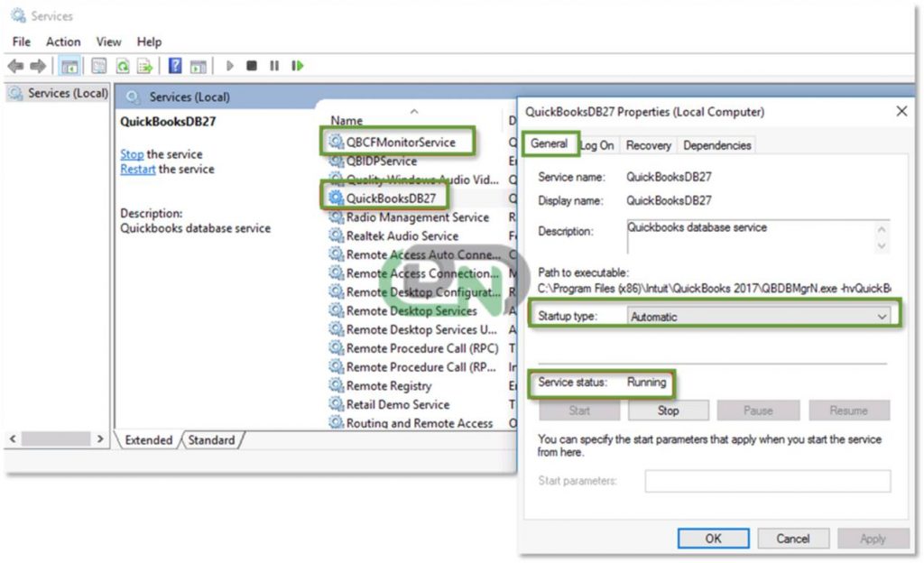This screenshot has height=563, width=924.
Task: Click left arrow of console tree scrollbar
Action: point(13,438)
